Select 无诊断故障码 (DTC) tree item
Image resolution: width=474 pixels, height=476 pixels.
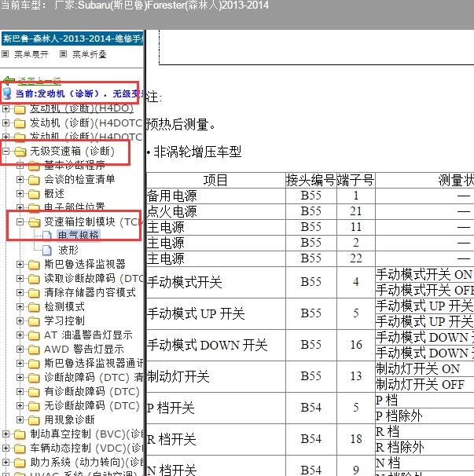[x=92, y=406]
